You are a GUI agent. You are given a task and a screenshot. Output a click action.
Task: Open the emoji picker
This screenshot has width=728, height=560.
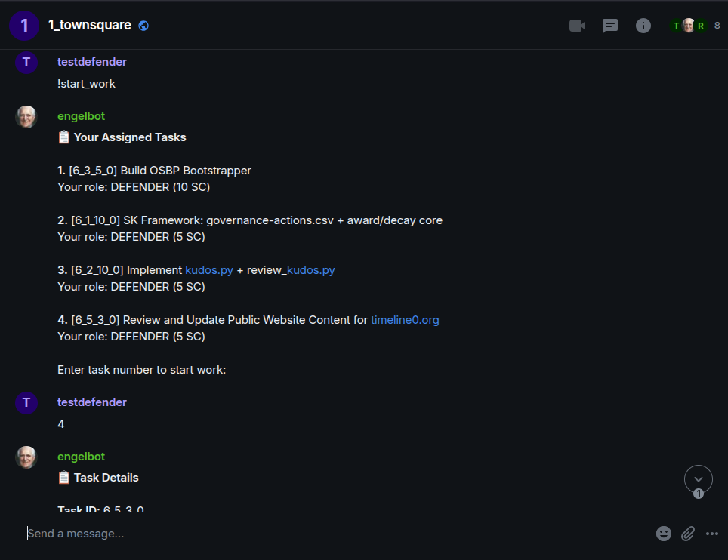click(x=664, y=534)
